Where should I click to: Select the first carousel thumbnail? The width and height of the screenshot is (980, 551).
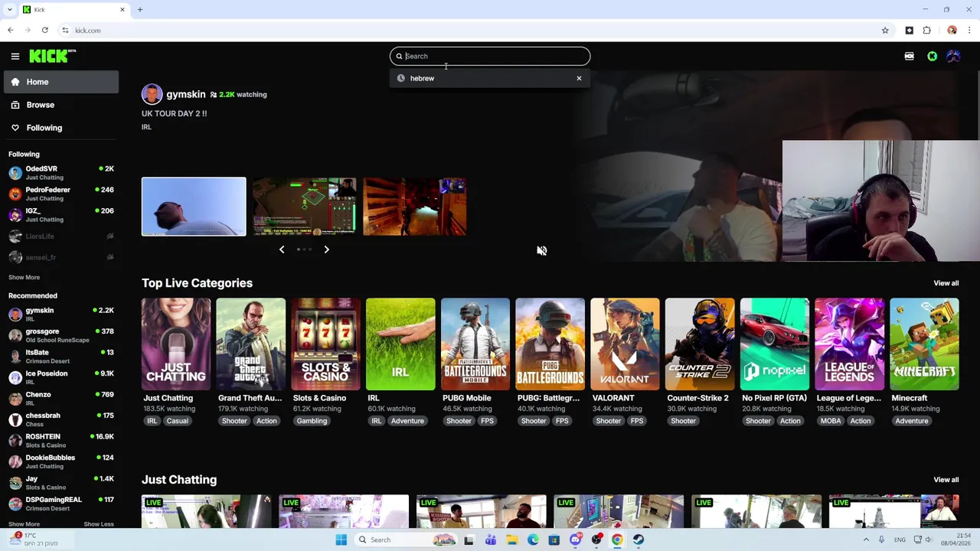pyautogui.click(x=194, y=207)
